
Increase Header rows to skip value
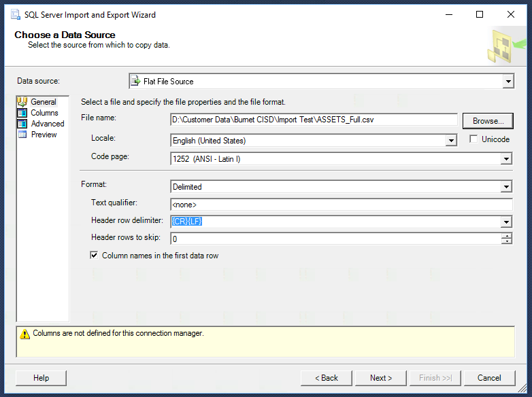[507, 236]
